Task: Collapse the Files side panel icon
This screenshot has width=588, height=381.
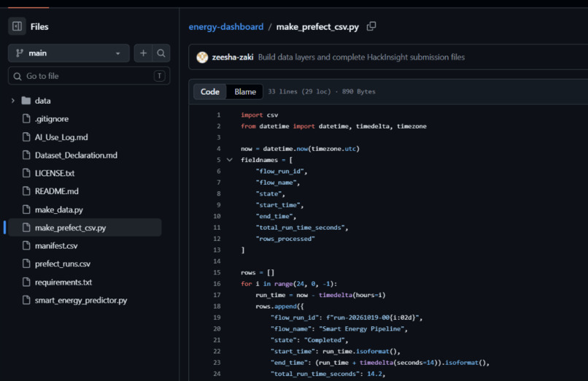Action: 17,26
